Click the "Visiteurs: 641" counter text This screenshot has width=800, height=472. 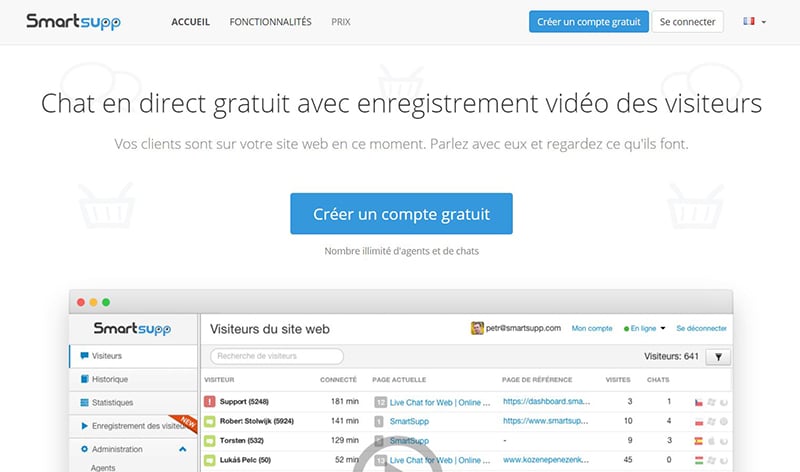[x=671, y=356]
